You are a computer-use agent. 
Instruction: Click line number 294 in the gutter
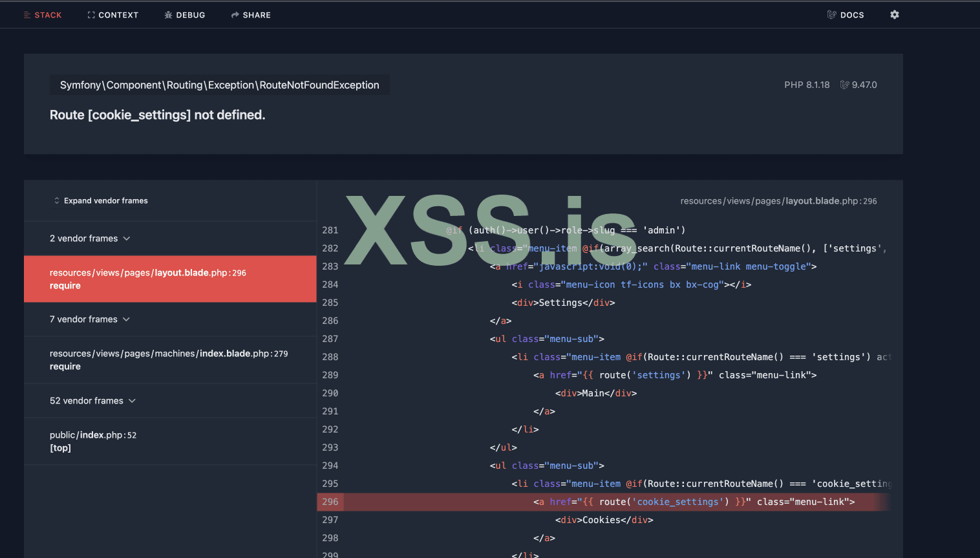[330, 466]
